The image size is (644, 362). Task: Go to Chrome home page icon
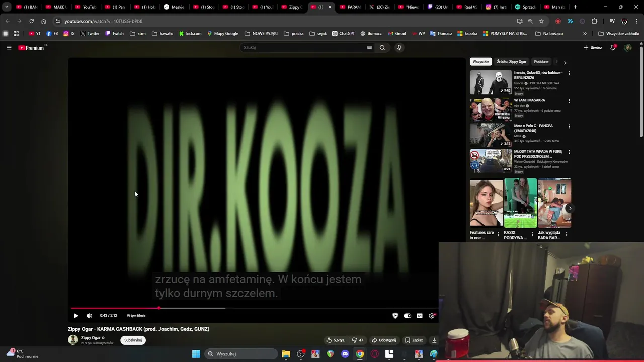pyautogui.click(x=43, y=21)
